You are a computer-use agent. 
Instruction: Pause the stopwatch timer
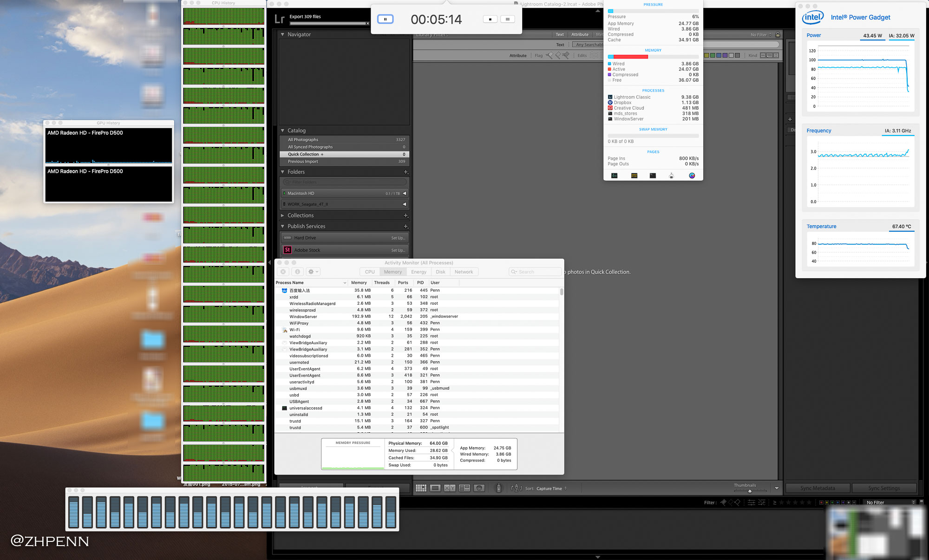(x=385, y=19)
